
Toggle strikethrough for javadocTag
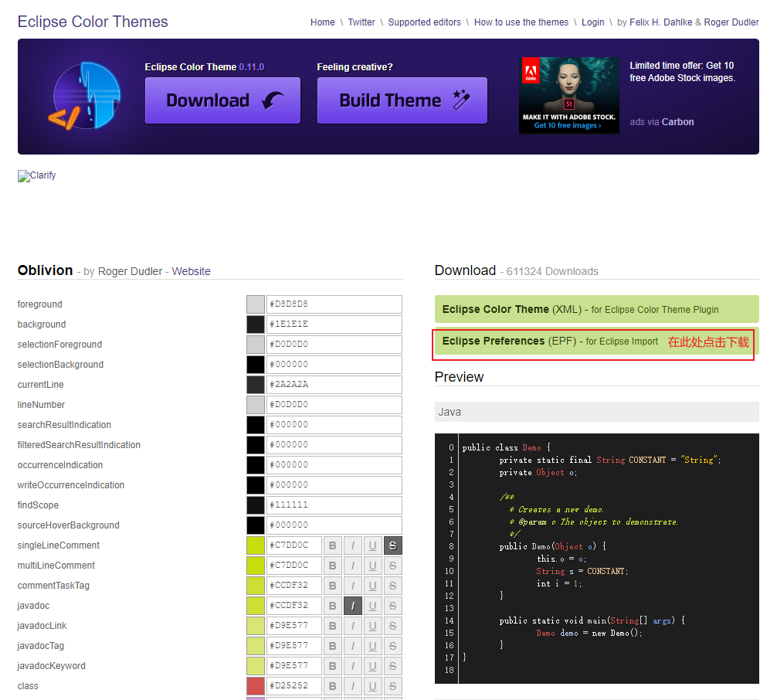tap(392, 646)
